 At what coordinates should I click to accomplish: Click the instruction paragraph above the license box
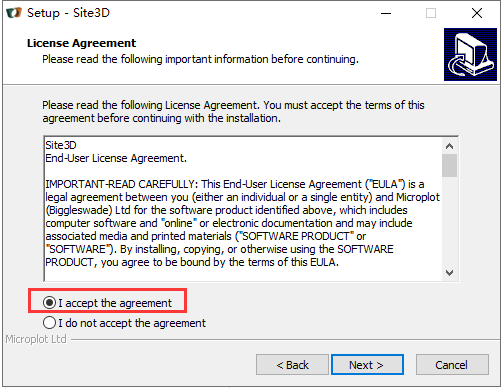233,112
